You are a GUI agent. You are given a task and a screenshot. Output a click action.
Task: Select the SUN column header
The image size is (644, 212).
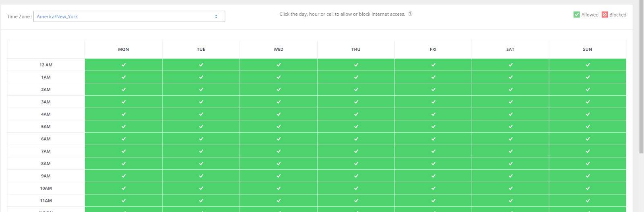coord(588,49)
